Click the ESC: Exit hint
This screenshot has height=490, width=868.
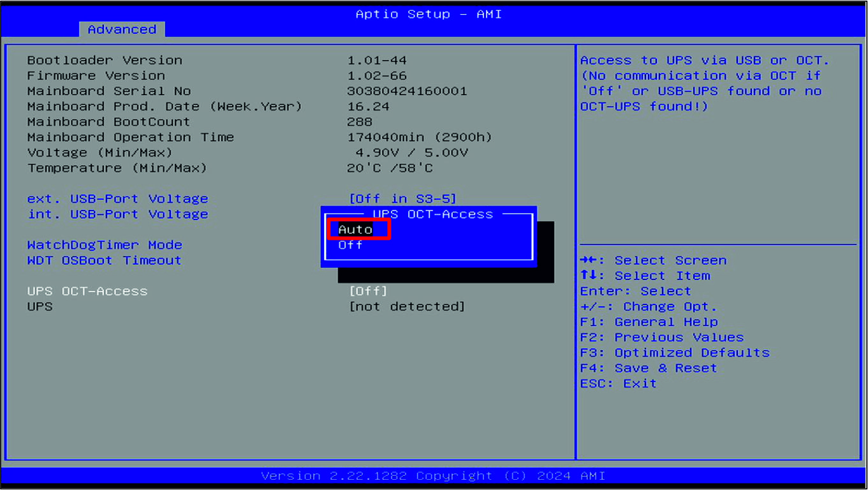618,383
